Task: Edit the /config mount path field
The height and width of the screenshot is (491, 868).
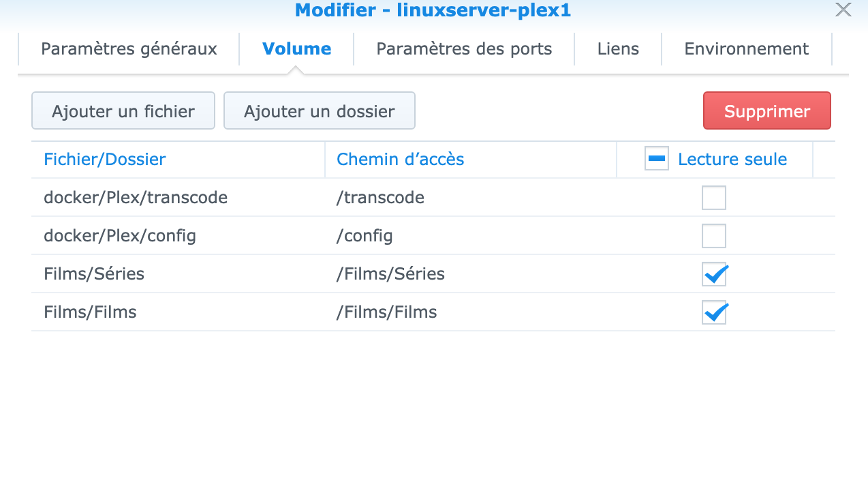Action: point(365,236)
